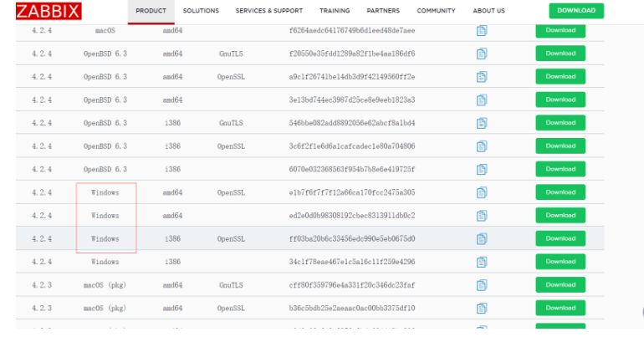Viewport: 644px width, 337px height.
Task: Download macOS (pkg) OpenSSL 4.2.3 agent
Action: [x=560, y=308]
